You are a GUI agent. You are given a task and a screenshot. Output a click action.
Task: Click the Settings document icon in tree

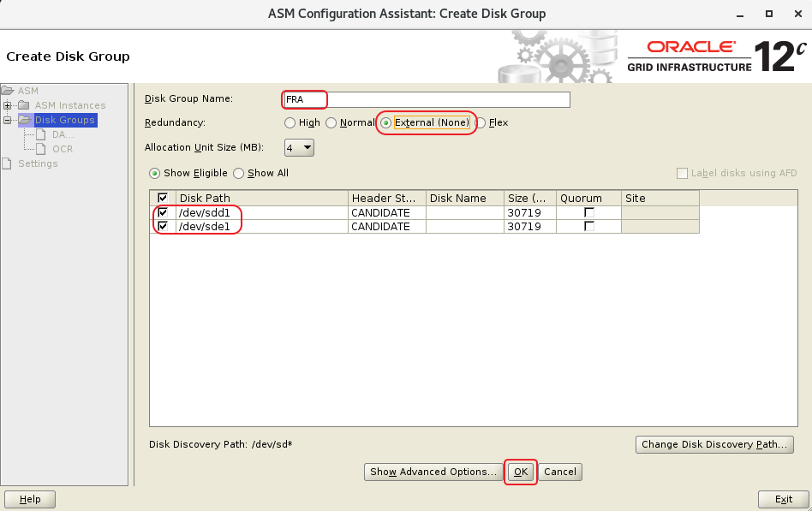tap(9, 163)
